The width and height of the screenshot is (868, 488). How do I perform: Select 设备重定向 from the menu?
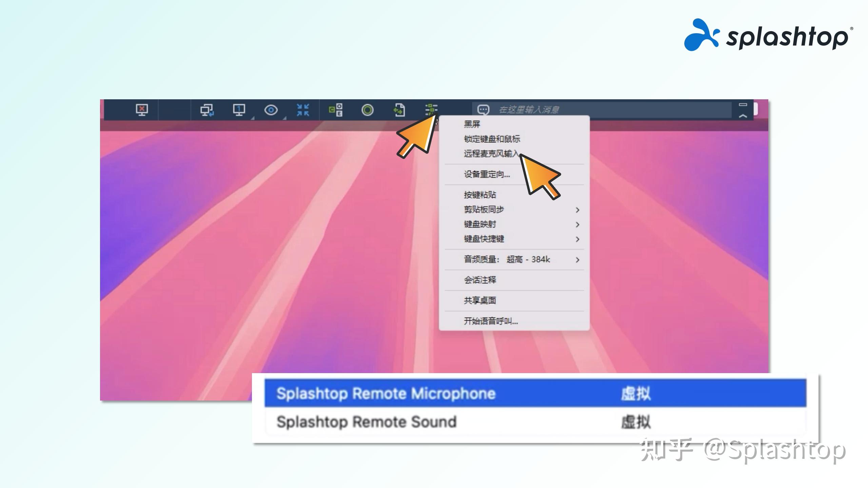pyautogui.click(x=486, y=174)
